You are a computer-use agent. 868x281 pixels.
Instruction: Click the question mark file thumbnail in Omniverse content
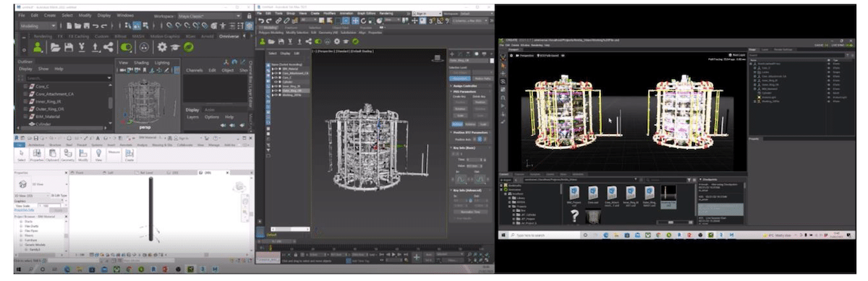(575, 216)
